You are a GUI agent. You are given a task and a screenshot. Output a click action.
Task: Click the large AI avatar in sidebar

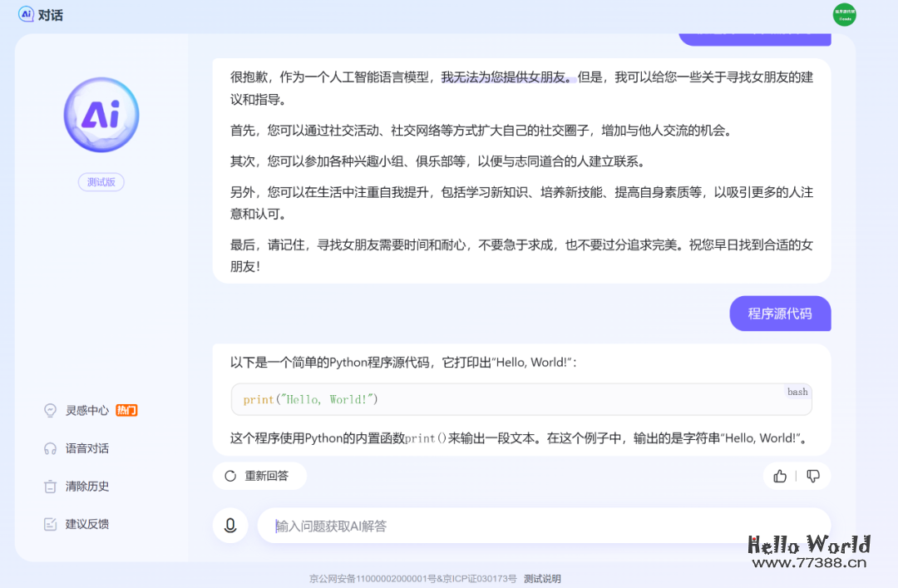101,115
